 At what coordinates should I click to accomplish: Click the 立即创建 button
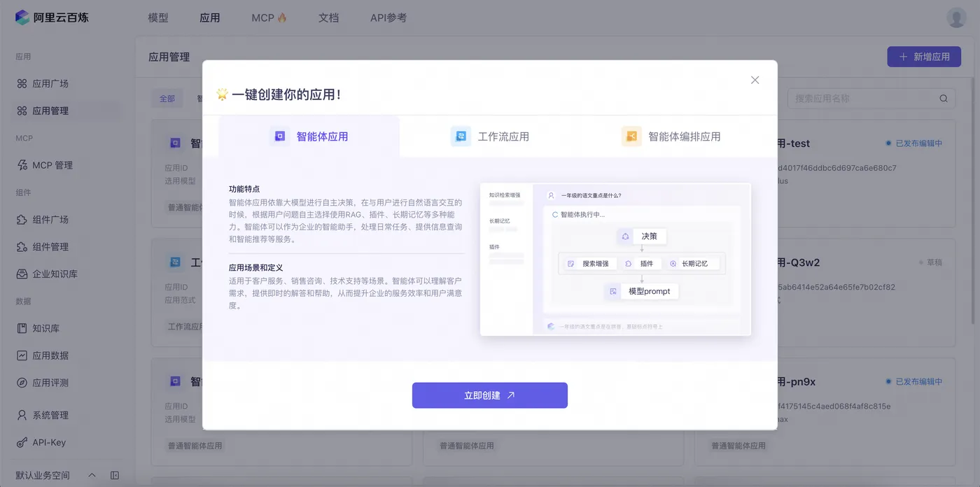click(x=490, y=395)
